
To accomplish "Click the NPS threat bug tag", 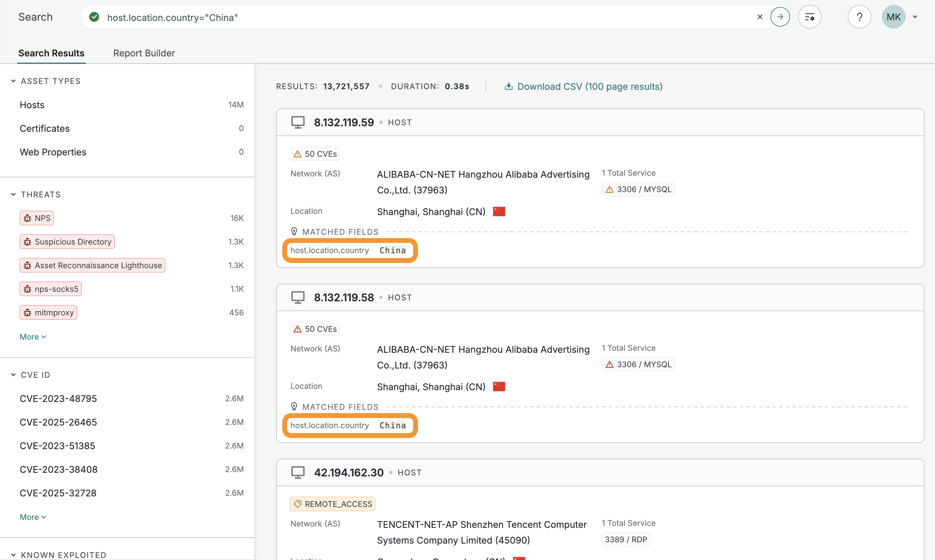I will [x=37, y=218].
